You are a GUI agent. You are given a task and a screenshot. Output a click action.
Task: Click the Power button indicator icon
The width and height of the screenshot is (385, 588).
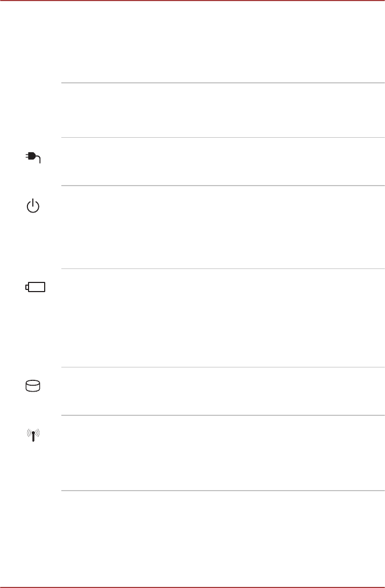33,206
